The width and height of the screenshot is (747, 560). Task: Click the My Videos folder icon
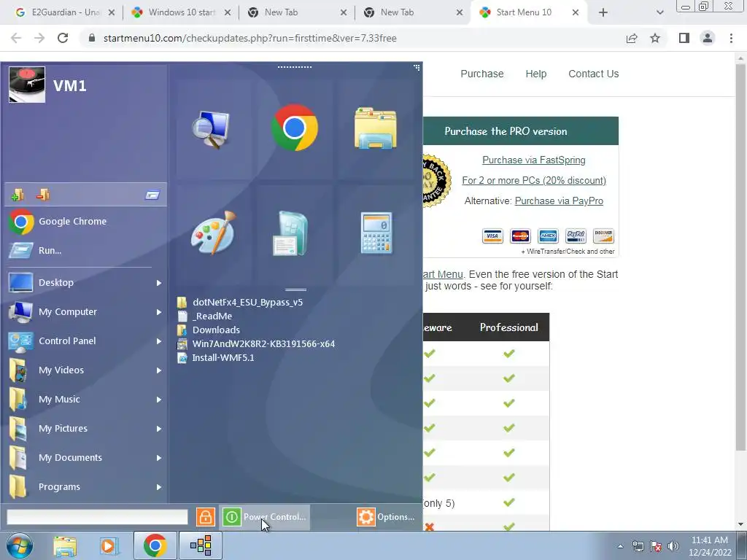[x=18, y=370]
